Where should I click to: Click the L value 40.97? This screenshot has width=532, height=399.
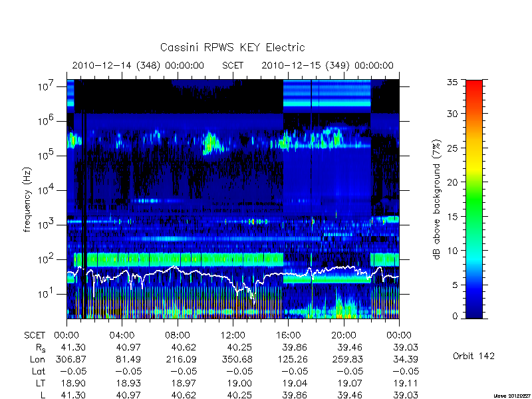[128, 395]
